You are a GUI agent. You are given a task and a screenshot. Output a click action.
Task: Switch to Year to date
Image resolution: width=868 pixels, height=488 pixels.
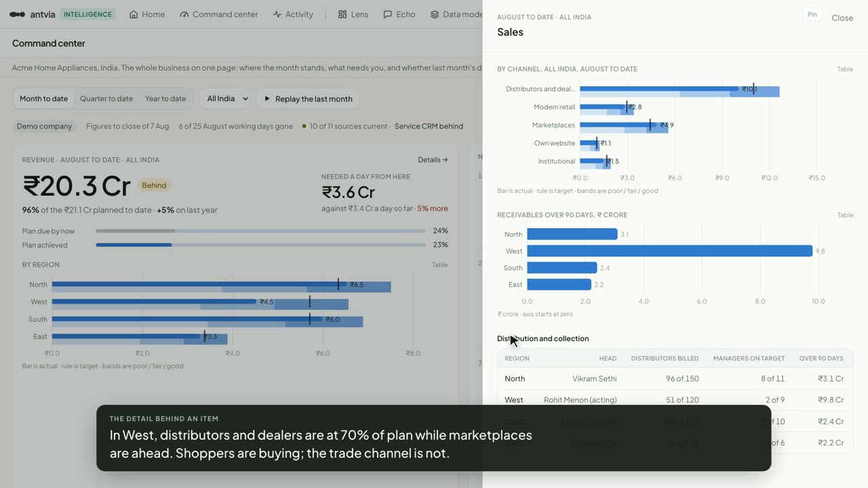click(x=165, y=98)
